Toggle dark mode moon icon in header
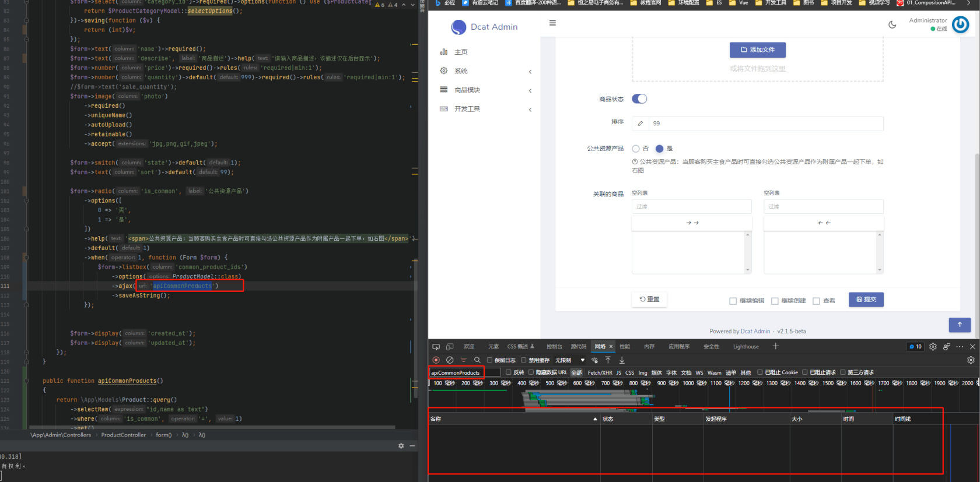The image size is (980, 482). point(892,24)
